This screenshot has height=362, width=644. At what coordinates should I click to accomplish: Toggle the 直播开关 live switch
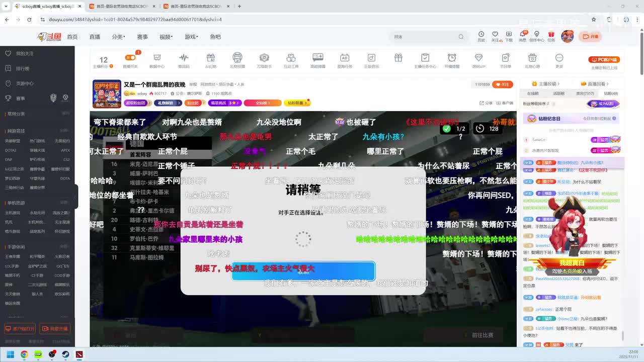(130, 58)
